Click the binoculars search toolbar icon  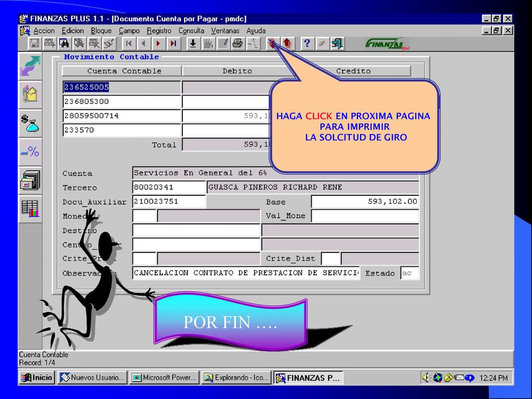pos(64,44)
